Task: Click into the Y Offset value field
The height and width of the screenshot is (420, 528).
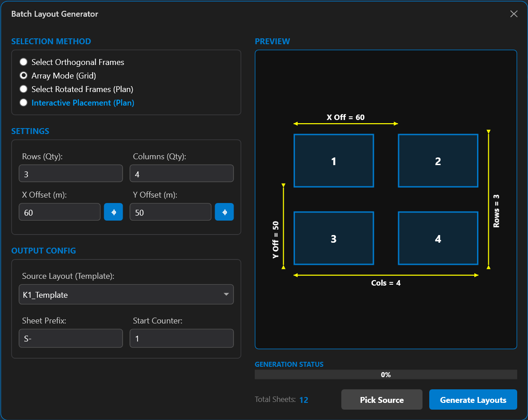Action: 170,212
